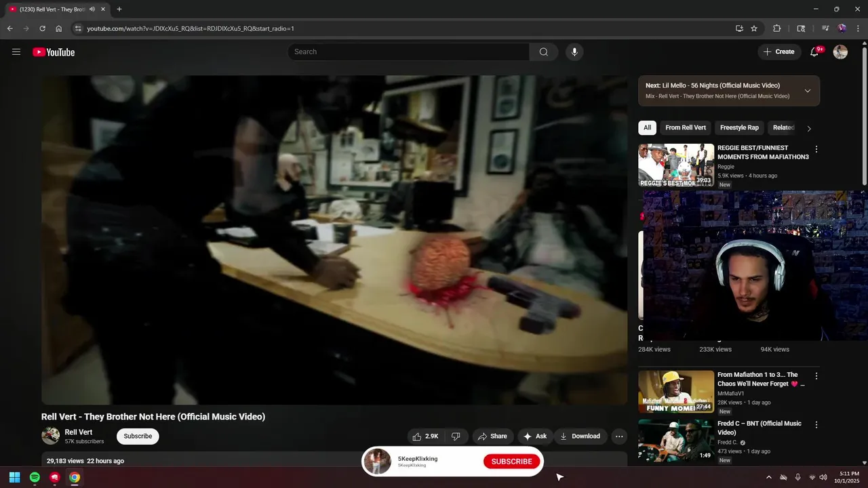Click the Create button

click(x=778, y=52)
